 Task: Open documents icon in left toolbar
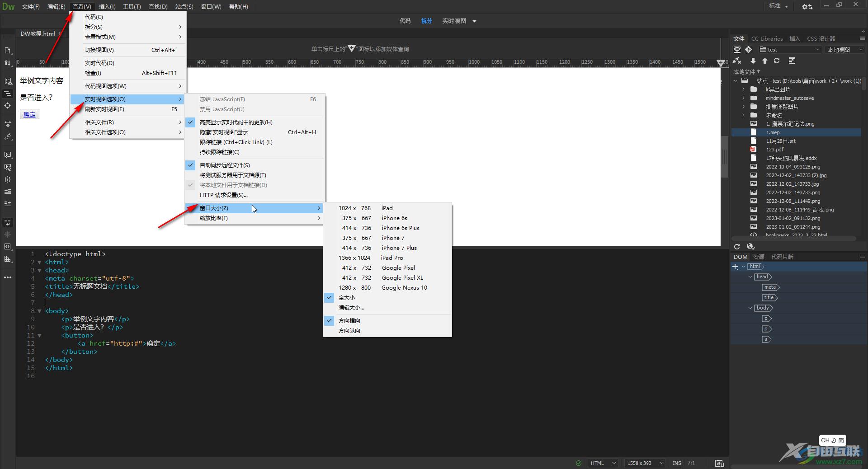pyautogui.click(x=8, y=51)
